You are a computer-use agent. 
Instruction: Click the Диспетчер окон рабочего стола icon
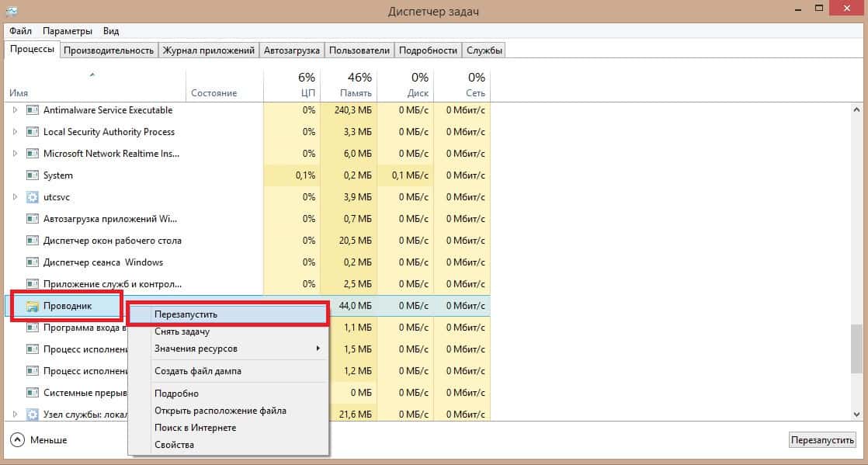coord(33,241)
